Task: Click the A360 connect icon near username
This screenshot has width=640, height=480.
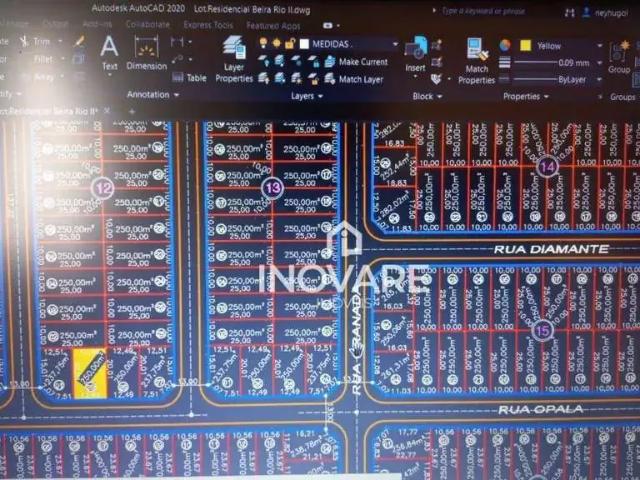Action: (570, 13)
